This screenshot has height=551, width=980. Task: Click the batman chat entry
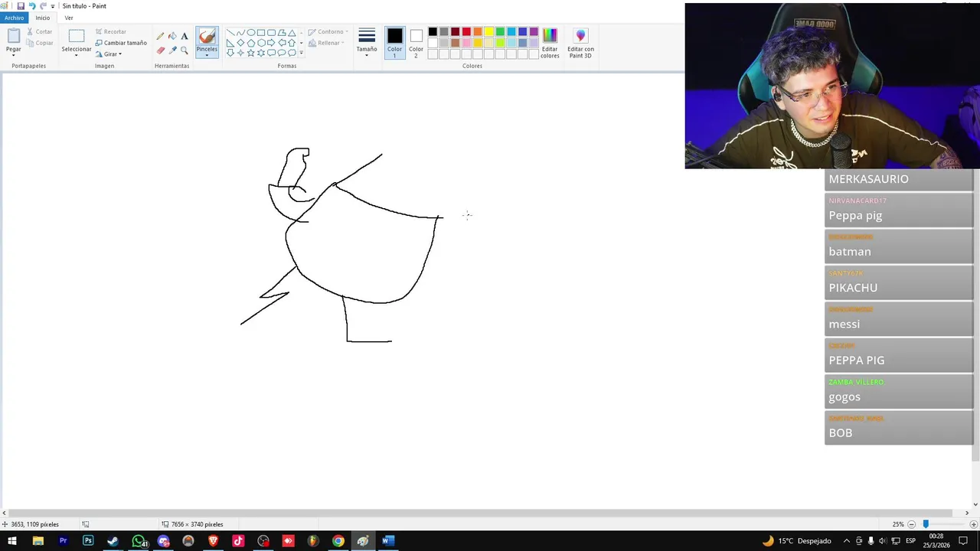(x=898, y=246)
